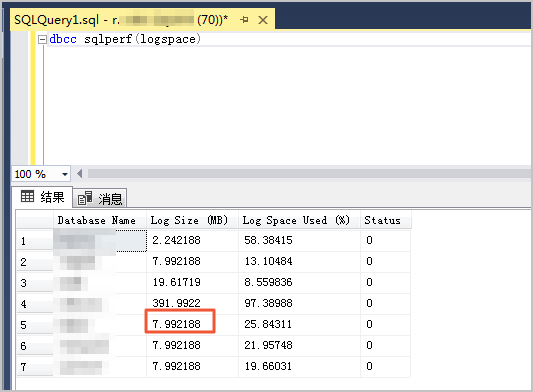
Task: Click the Database Name cell in row 1
Action: click(x=100, y=241)
